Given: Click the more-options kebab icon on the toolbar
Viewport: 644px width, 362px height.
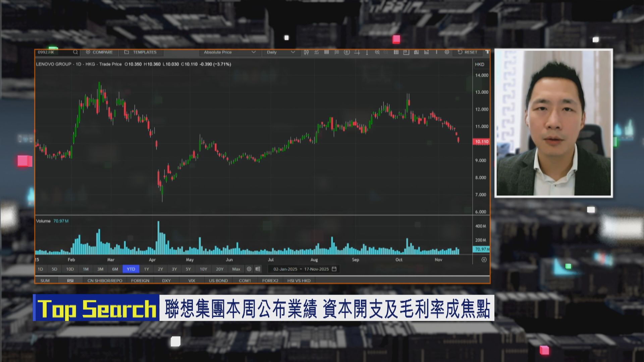Looking at the screenshot, I should (x=437, y=52).
